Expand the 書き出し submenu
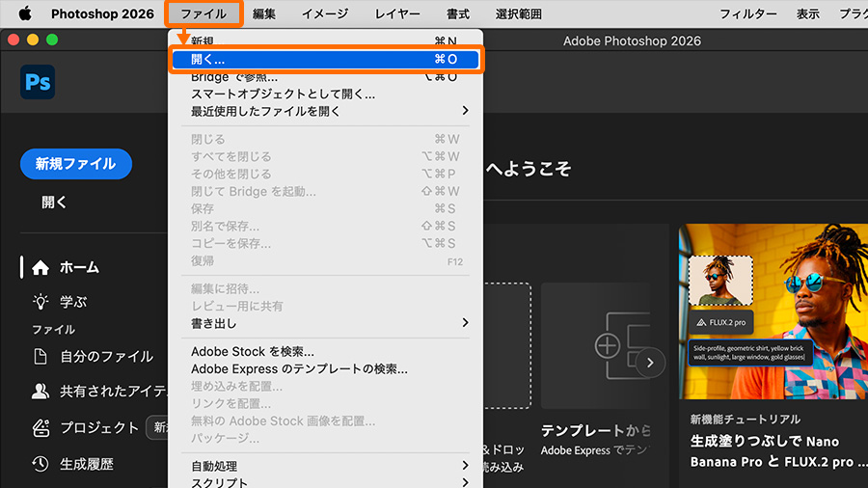The image size is (868, 488). tap(326, 323)
